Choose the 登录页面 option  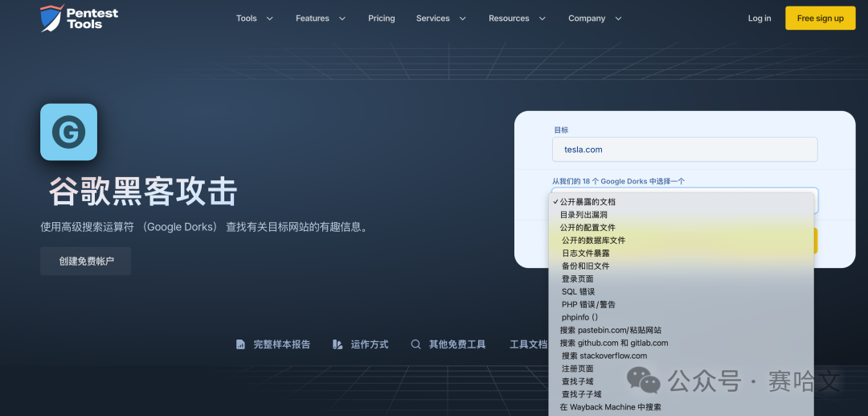coord(681,278)
